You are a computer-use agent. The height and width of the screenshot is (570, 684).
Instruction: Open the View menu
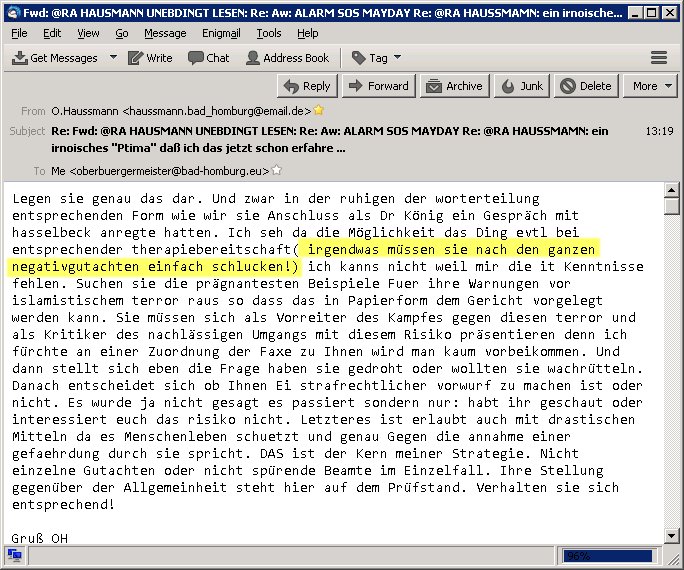(x=88, y=33)
